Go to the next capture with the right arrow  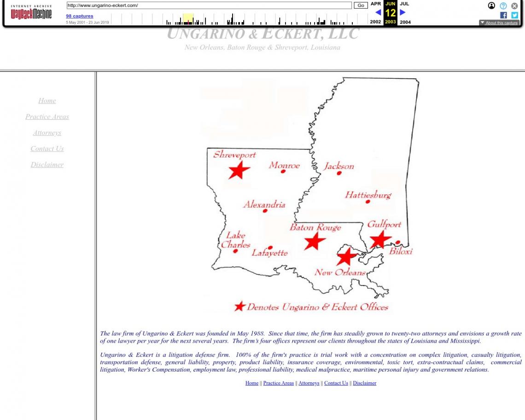click(x=403, y=12)
